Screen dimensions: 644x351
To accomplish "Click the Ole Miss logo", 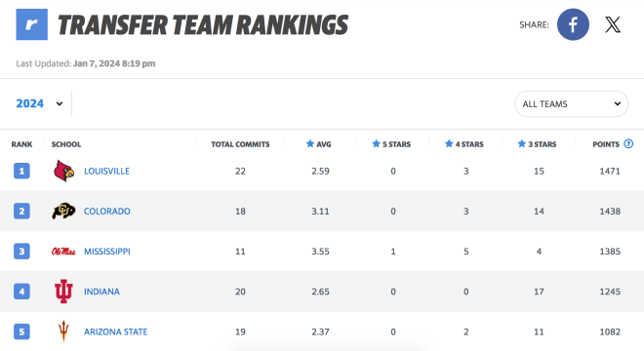I will click(63, 252).
